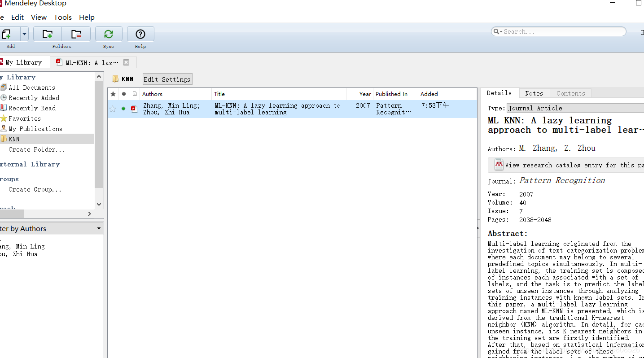Select Favorites in the sidebar
Image resolution: width=644 pixels, height=358 pixels.
24,118
